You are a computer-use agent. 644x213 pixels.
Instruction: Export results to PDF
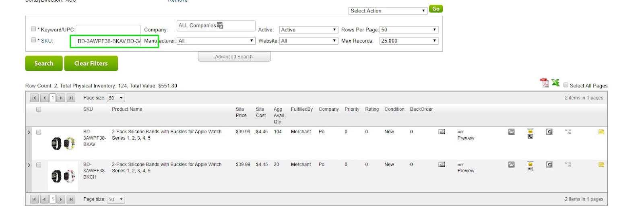(544, 83)
